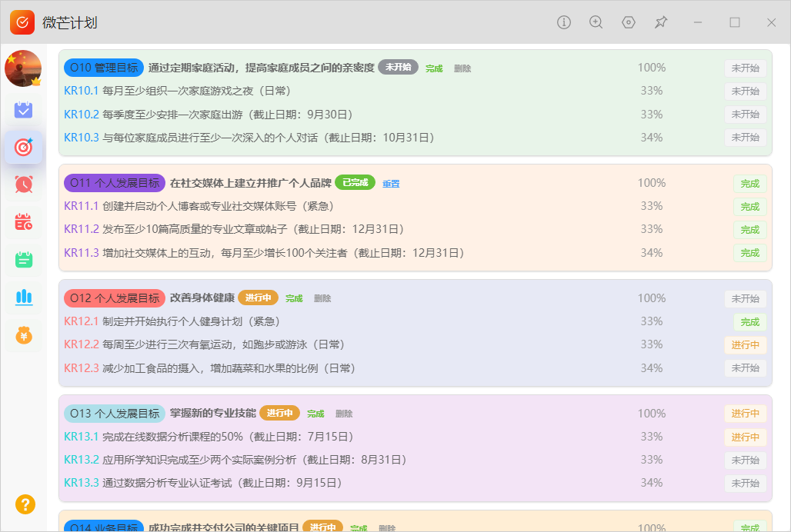The width and height of the screenshot is (791, 532).
Task: Click O11 title 在社交媒体上建立并推广个人品牌
Action: click(251, 183)
